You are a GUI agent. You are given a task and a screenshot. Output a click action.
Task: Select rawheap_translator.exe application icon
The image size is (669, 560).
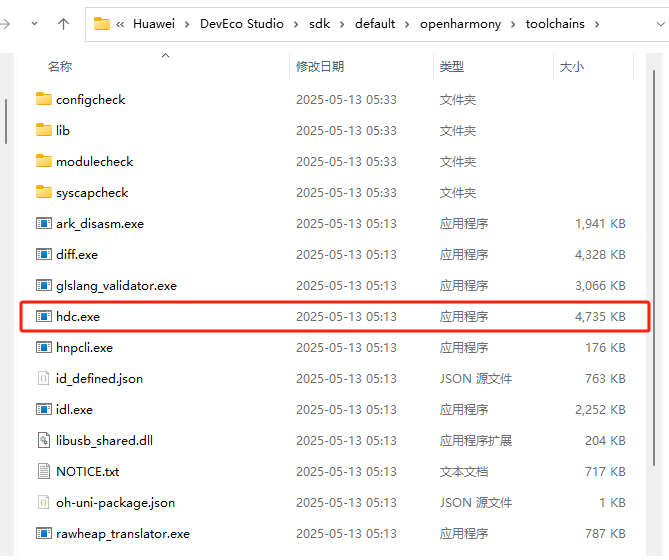point(44,533)
